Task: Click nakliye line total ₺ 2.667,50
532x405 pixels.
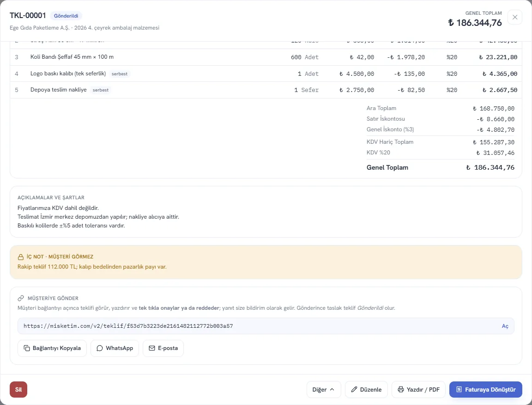Action: pos(500,90)
